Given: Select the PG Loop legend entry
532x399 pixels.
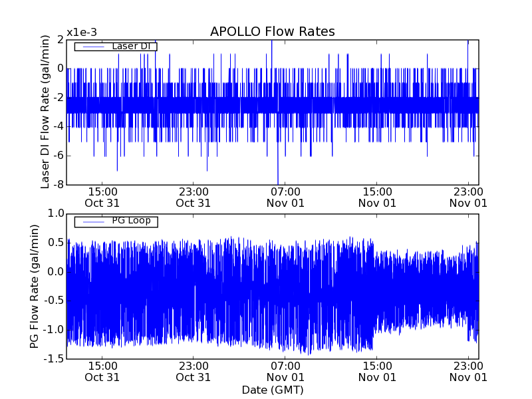Looking at the screenshot, I should click(x=131, y=221).
